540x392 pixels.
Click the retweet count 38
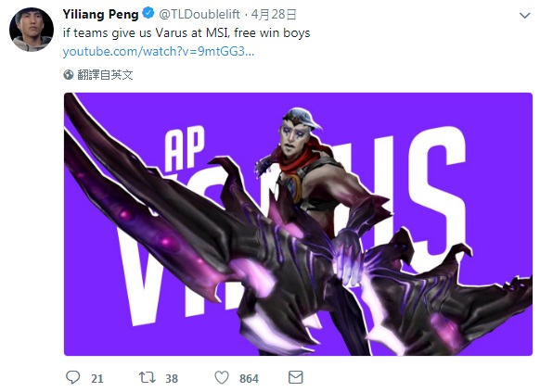(x=172, y=379)
